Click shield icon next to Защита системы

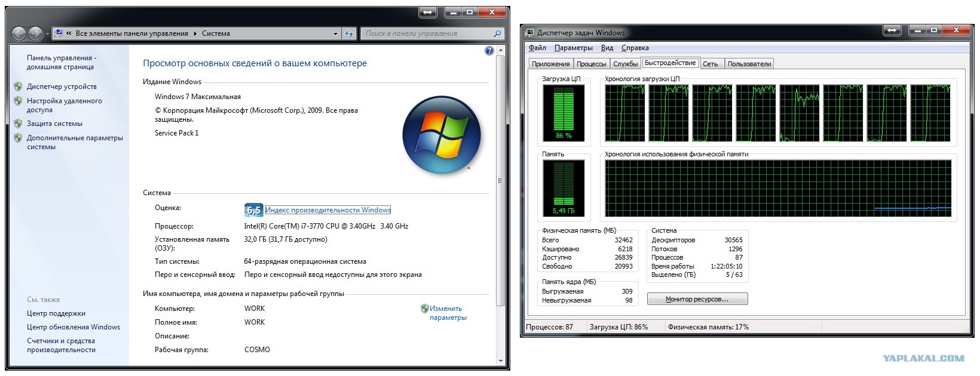18,124
